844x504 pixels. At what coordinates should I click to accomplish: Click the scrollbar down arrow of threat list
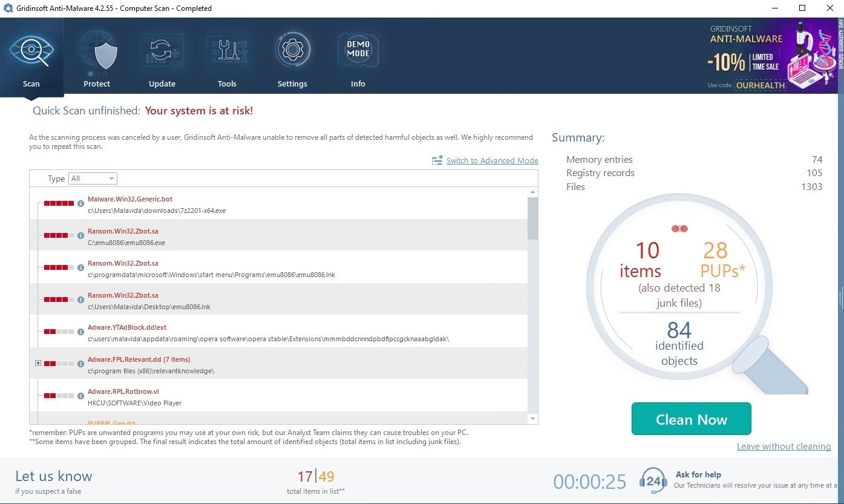(532, 419)
